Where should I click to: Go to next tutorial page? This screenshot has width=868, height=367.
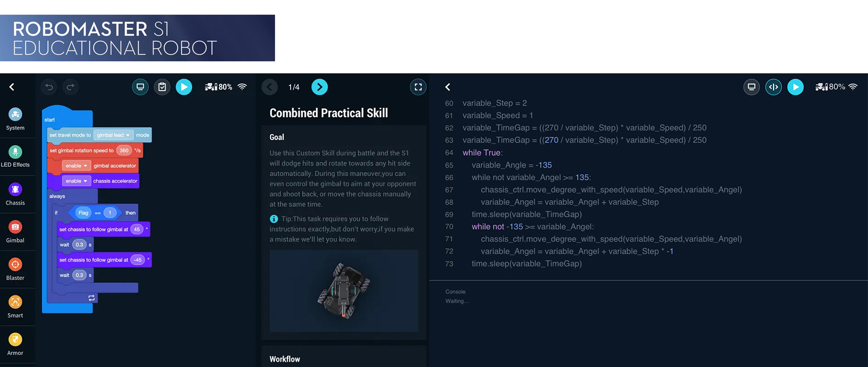[320, 87]
